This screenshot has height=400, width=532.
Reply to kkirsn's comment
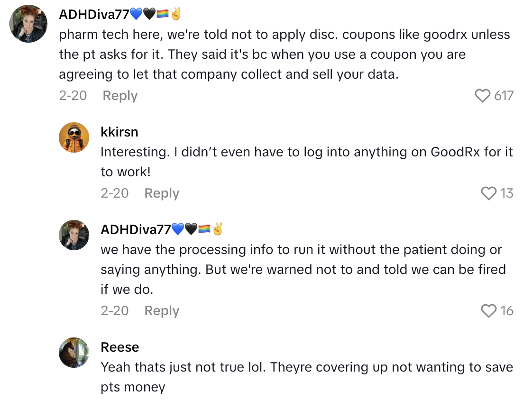161,193
